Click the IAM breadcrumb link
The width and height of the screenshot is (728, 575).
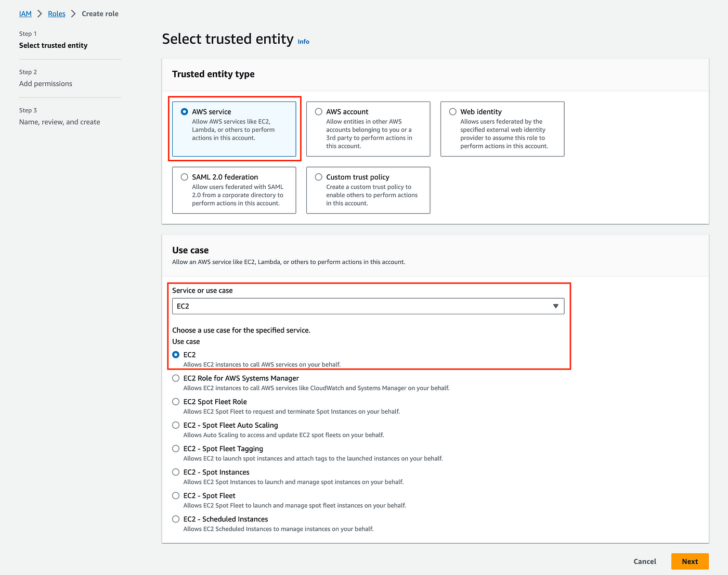(25, 14)
